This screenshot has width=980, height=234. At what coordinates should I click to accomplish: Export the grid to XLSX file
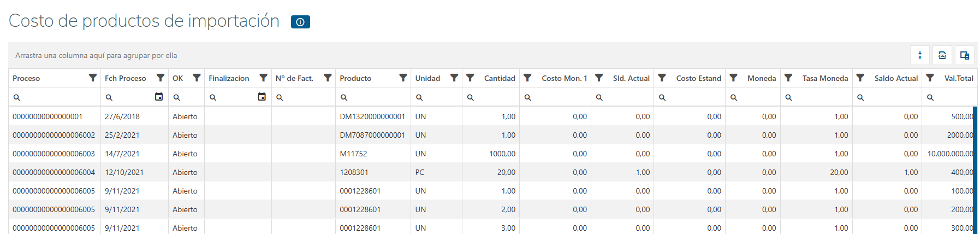(x=942, y=55)
